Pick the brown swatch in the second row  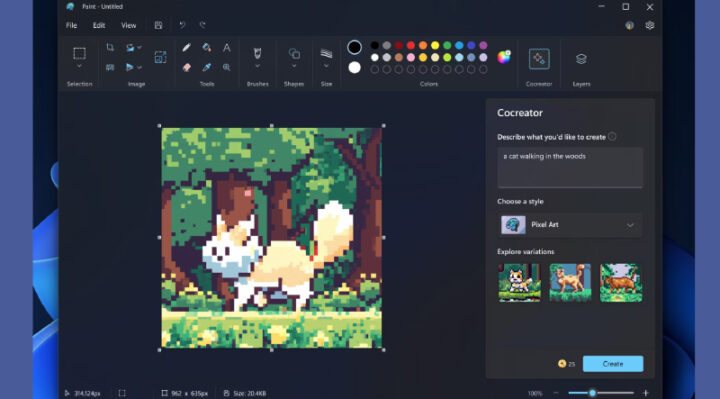pos(399,57)
